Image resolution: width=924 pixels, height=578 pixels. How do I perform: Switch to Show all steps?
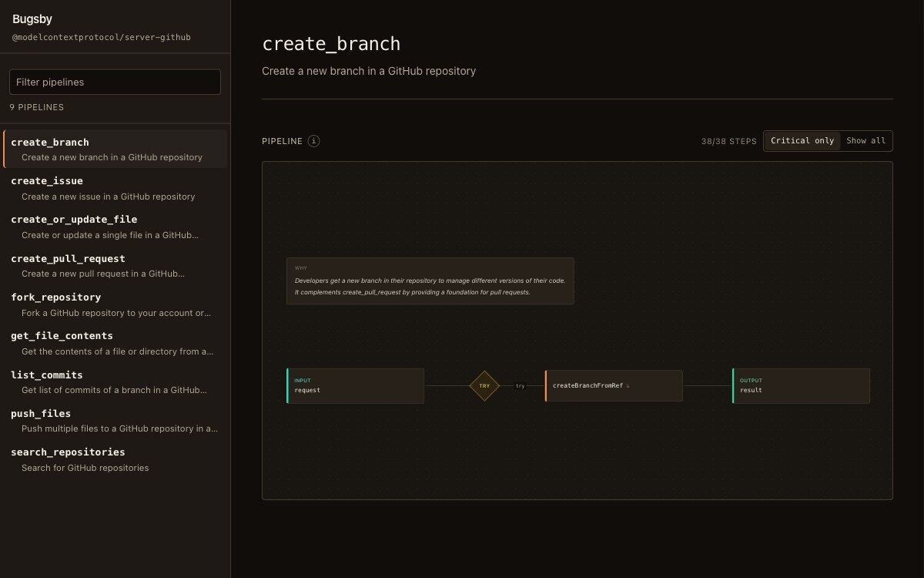tap(866, 141)
